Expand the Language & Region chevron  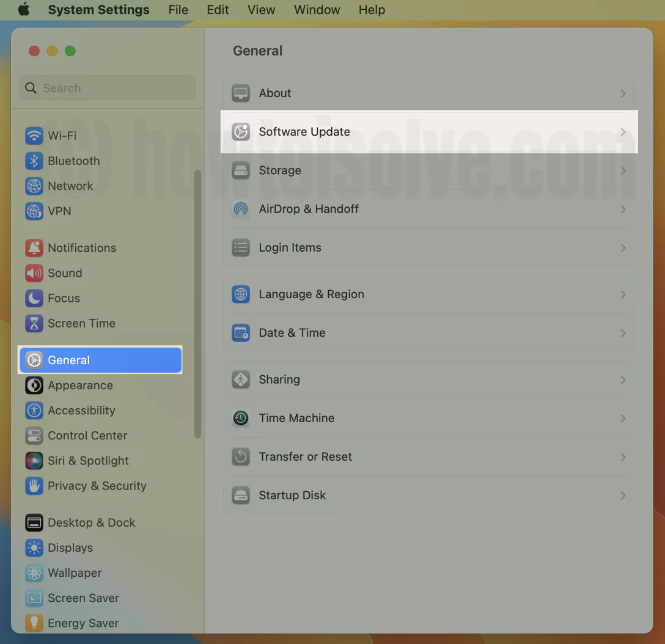623,295
